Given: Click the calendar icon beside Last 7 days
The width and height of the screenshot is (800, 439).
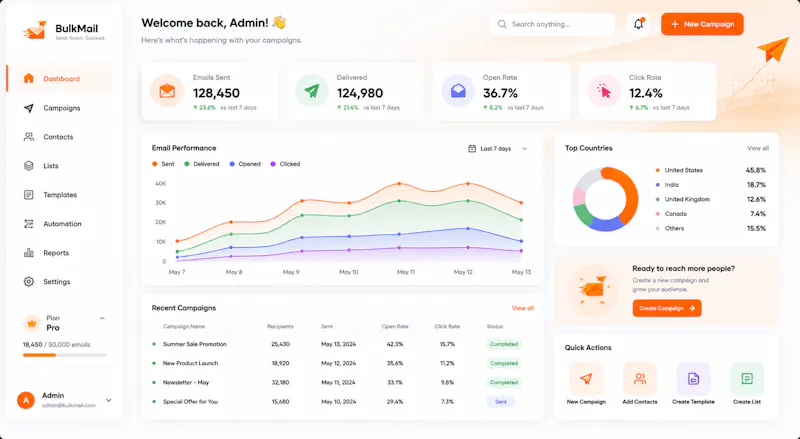Looking at the screenshot, I should 472,149.
